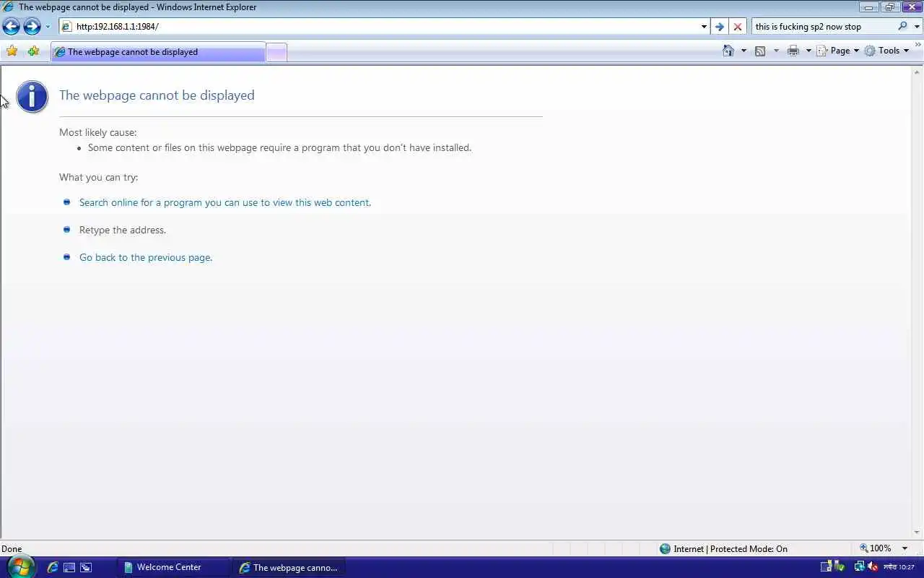Click the 100% zoom level button
Image resolution: width=924 pixels, height=578 pixels.
click(x=875, y=548)
